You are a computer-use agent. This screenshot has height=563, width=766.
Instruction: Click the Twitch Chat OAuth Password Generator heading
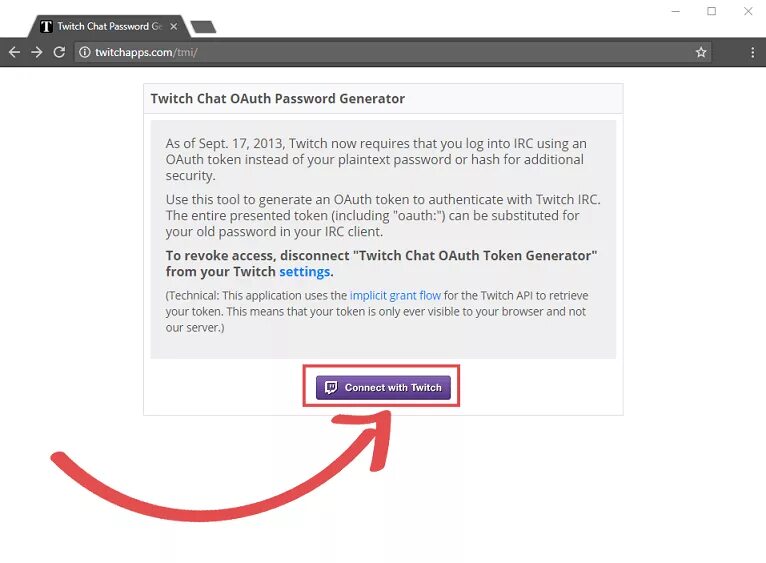tap(278, 99)
